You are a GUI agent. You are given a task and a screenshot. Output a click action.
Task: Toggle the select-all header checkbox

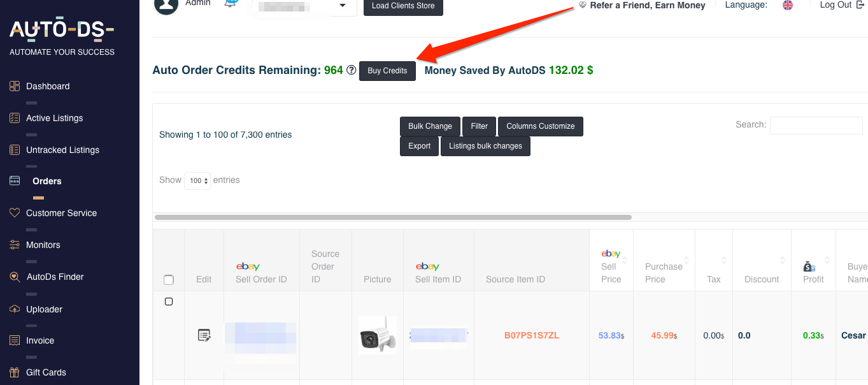coord(169,280)
